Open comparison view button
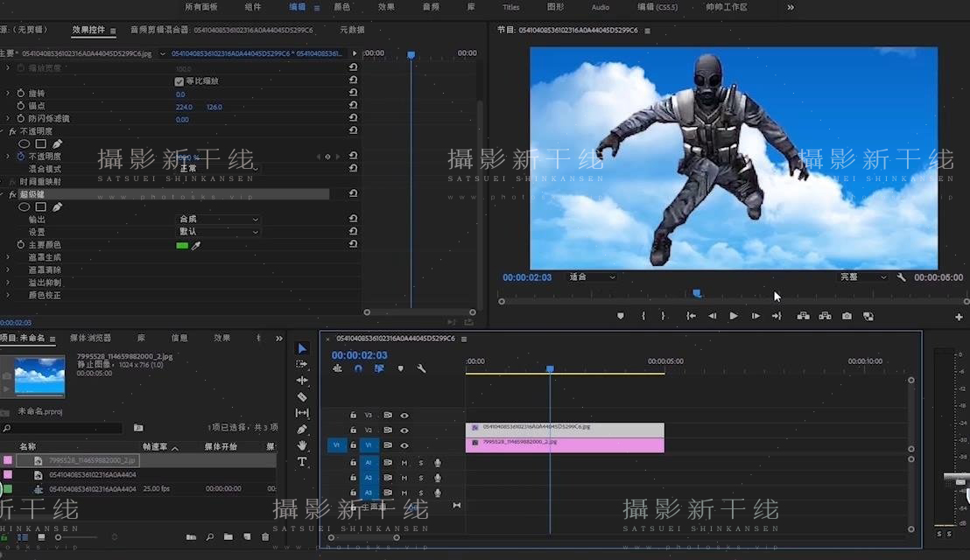This screenshot has height=560, width=970. click(x=868, y=316)
